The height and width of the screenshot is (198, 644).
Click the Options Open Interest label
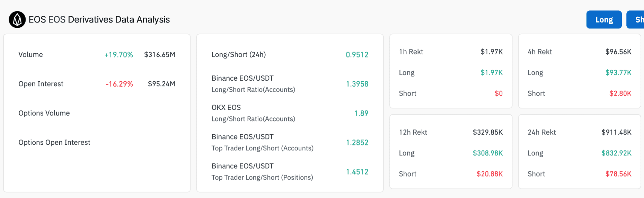pos(54,142)
